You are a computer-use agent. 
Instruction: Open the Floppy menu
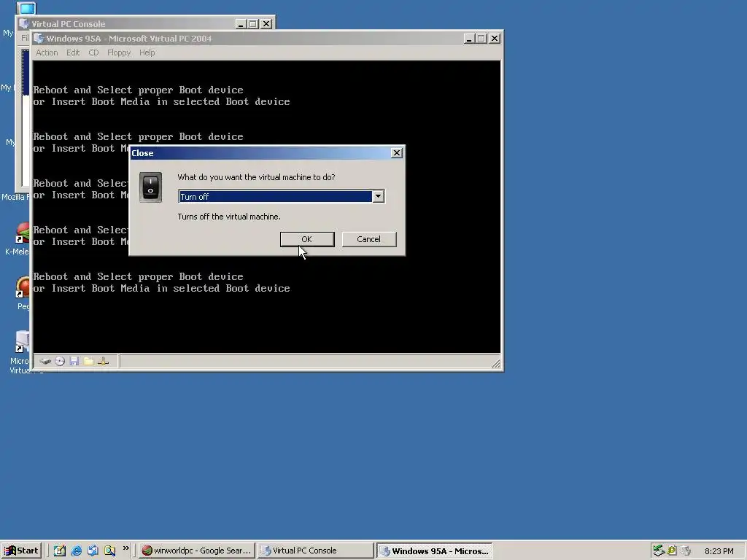pos(119,52)
